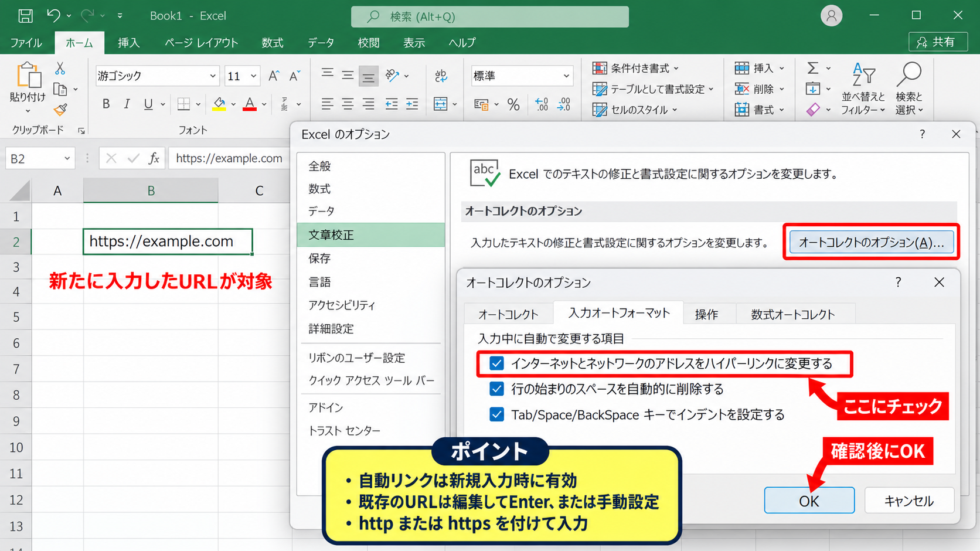Decrease font size with the smaller A icon
980x551 pixels.
294,76
